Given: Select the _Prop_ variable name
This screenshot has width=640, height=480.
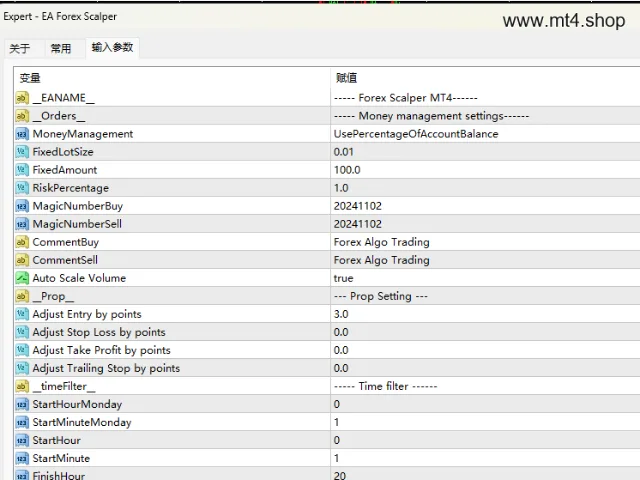Looking at the screenshot, I should coord(53,296).
